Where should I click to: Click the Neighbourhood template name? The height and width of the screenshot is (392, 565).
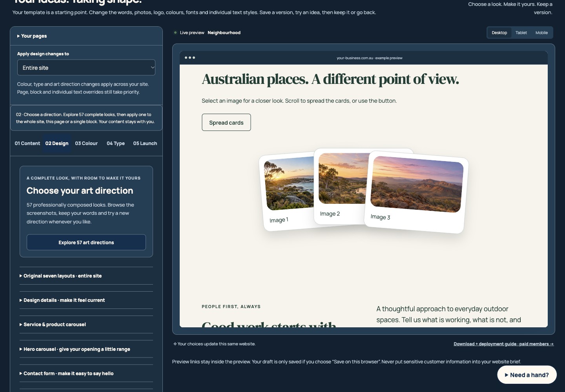pyautogui.click(x=224, y=33)
